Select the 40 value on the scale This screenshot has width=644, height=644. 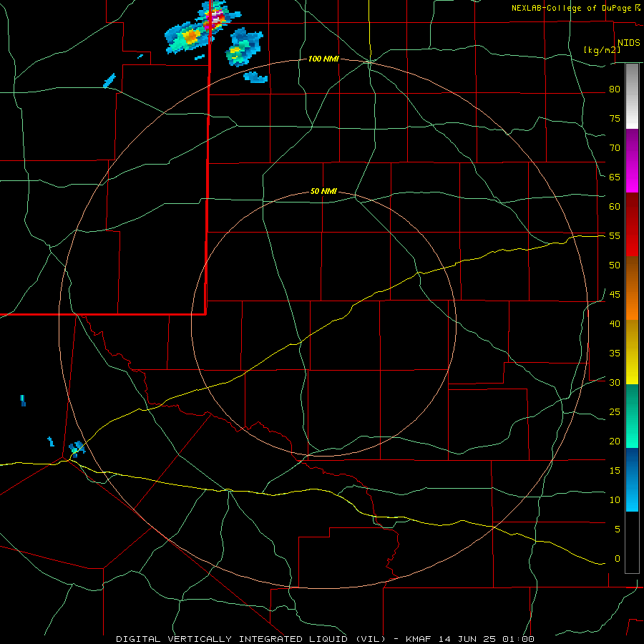tap(615, 323)
